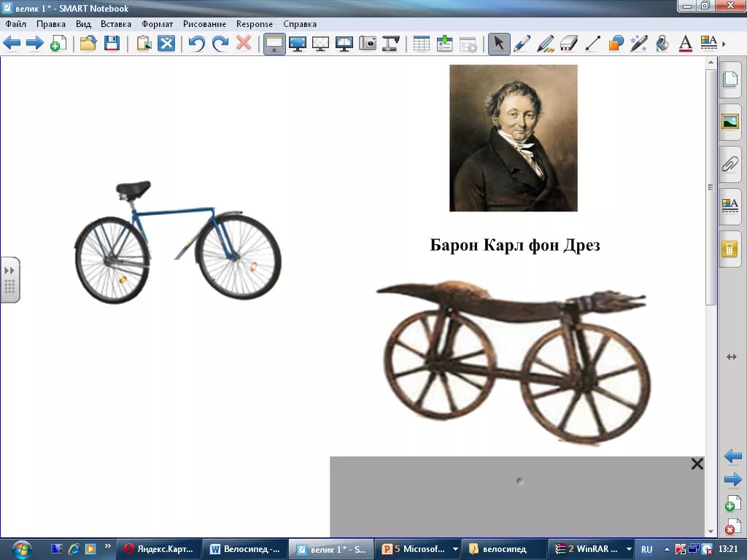Screen dimensions: 747x560
Task: Undo the last action
Action: click(196, 43)
